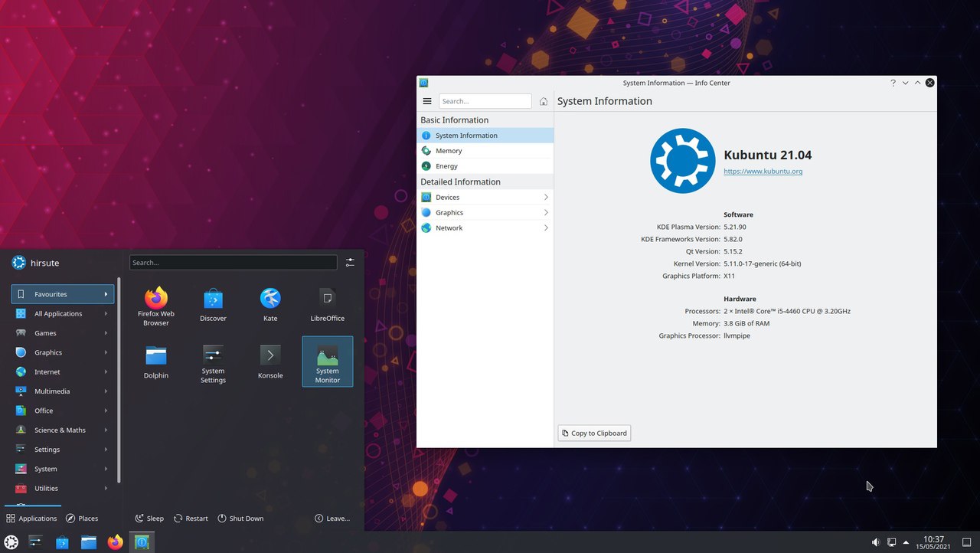Image resolution: width=980 pixels, height=553 pixels.
Task: Open Science & Maths category
Action: pos(63,430)
